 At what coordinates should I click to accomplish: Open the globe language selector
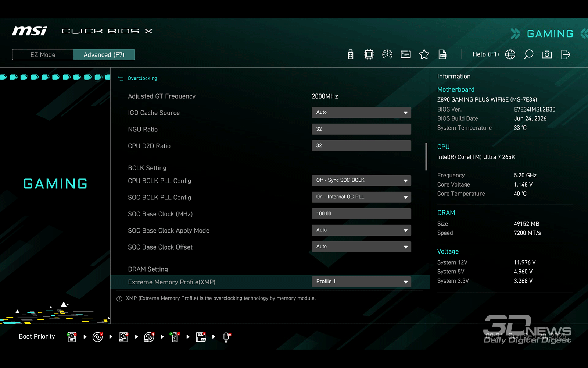510,54
